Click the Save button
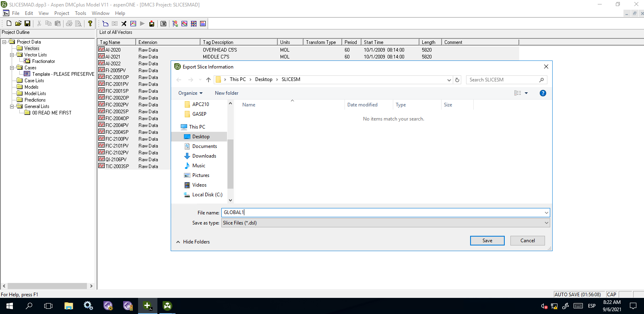This screenshot has height=314, width=644. coord(487,241)
